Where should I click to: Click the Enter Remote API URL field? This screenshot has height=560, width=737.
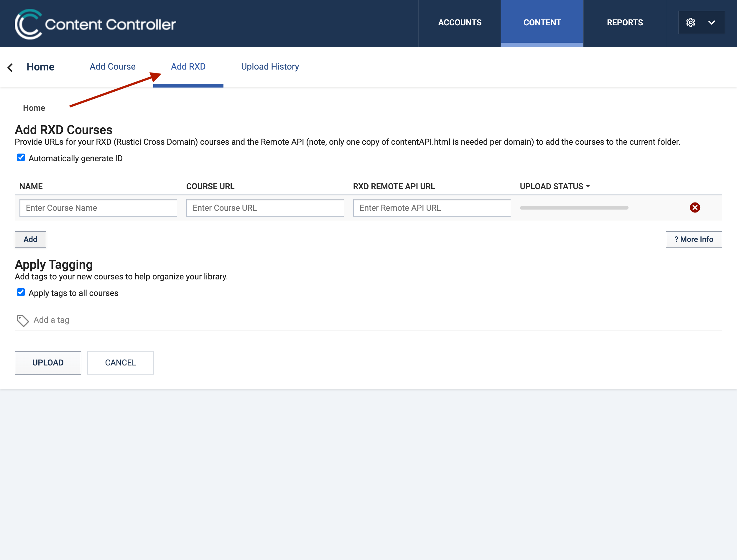pos(432,208)
